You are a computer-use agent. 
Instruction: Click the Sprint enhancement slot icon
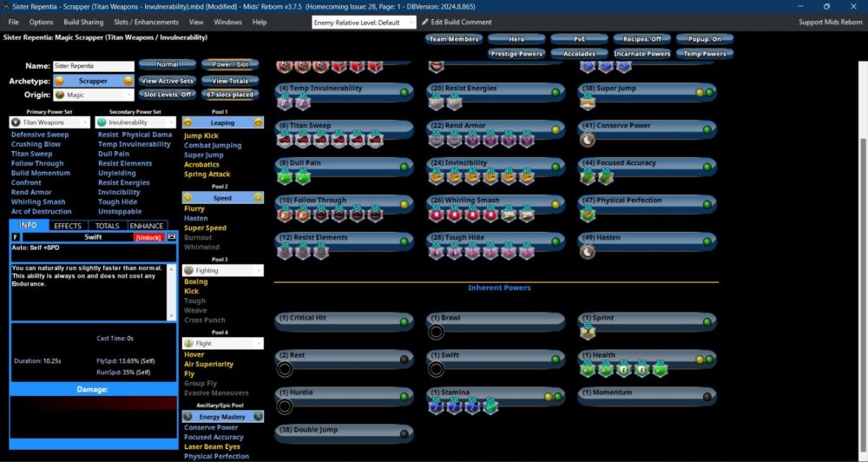coord(588,332)
